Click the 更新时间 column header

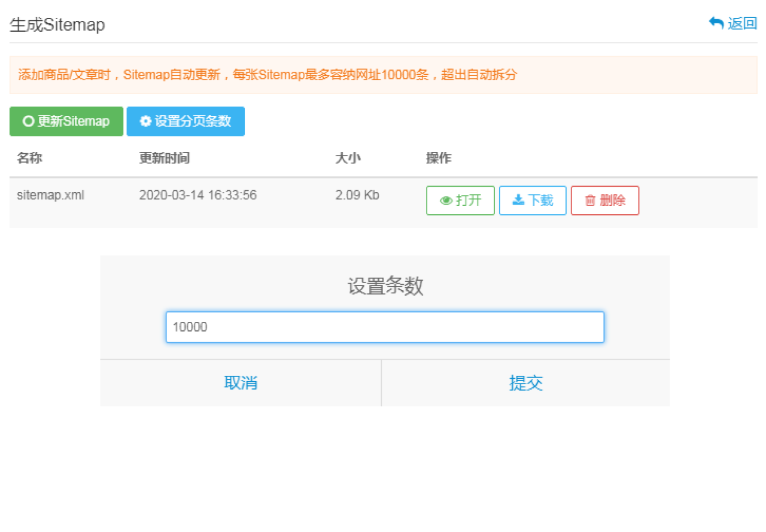[x=165, y=159]
